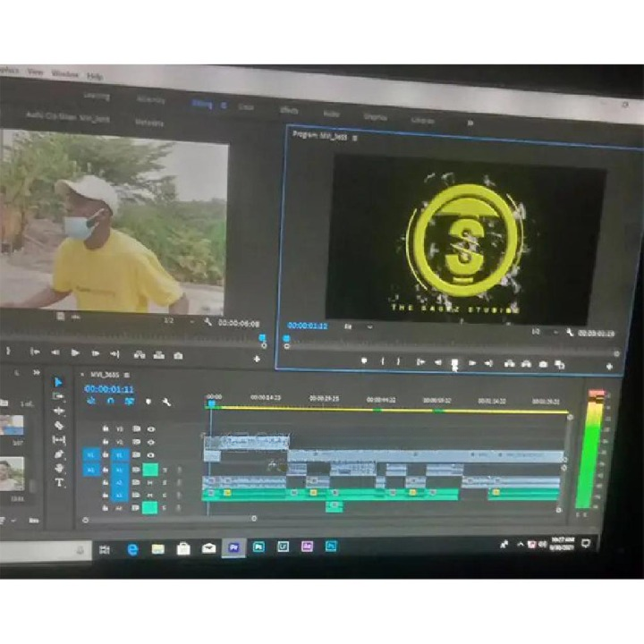Open the Metadata panel tab

149,123
